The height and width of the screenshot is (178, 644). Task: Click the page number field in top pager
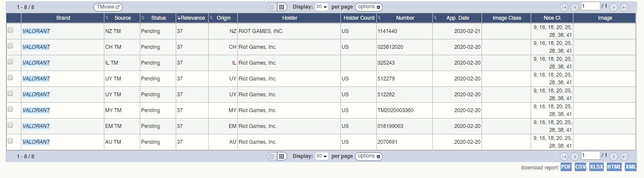pyautogui.click(x=591, y=6)
